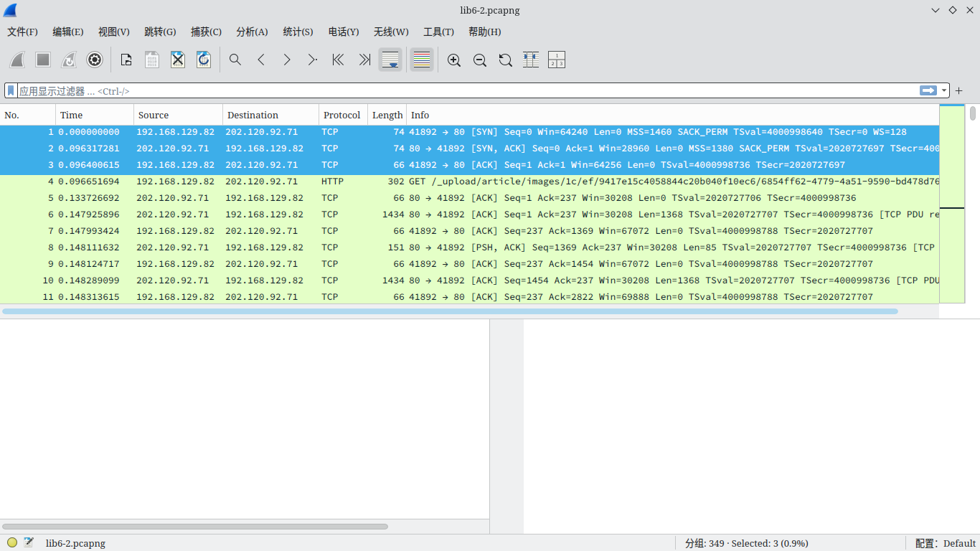Viewport: 980px width, 551px height.
Task: Open the 分析(A) menu
Action: coord(252,32)
